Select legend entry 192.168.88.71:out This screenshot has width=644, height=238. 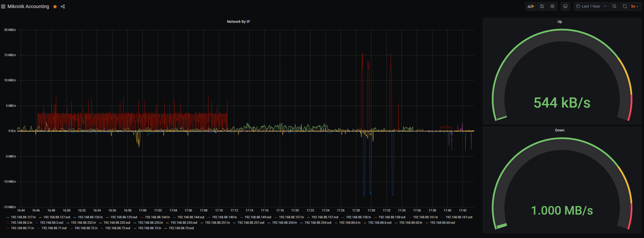click(54, 228)
